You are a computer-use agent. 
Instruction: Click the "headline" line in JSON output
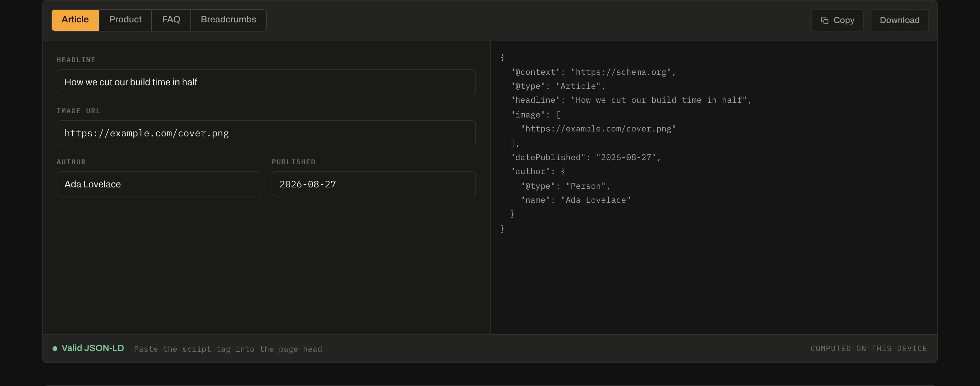[x=631, y=100]
